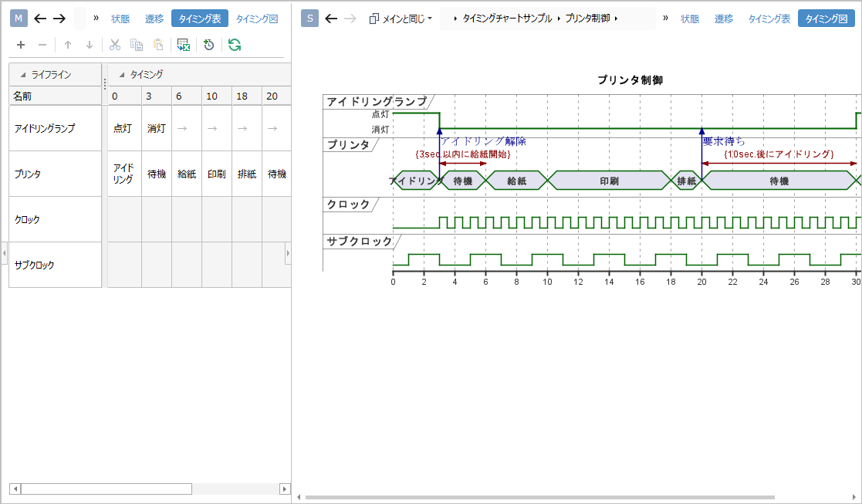
Task: Navigate back with the left arrow in the right panel
Action: pyautogui.click(x=331, y=18)
